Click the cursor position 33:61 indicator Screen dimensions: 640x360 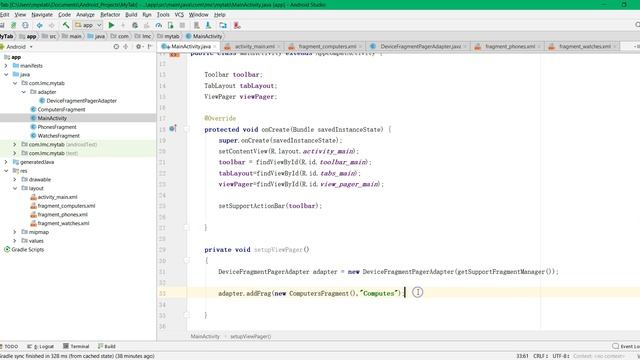522,356
